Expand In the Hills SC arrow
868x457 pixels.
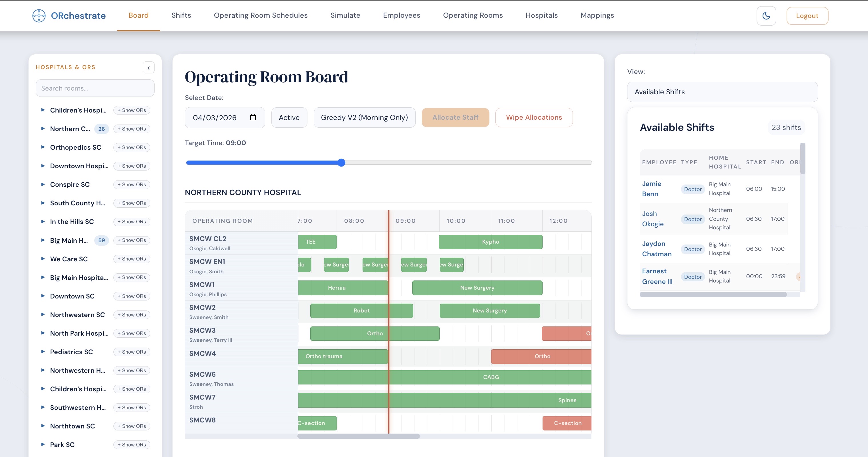click(x=43, y=221)
